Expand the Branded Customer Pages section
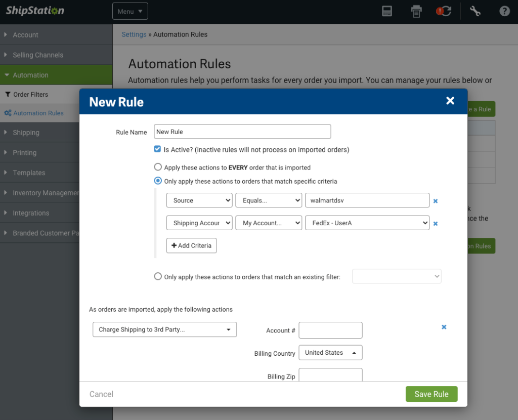This screenshot has width=518, height=420. click(x=39, y=233)
